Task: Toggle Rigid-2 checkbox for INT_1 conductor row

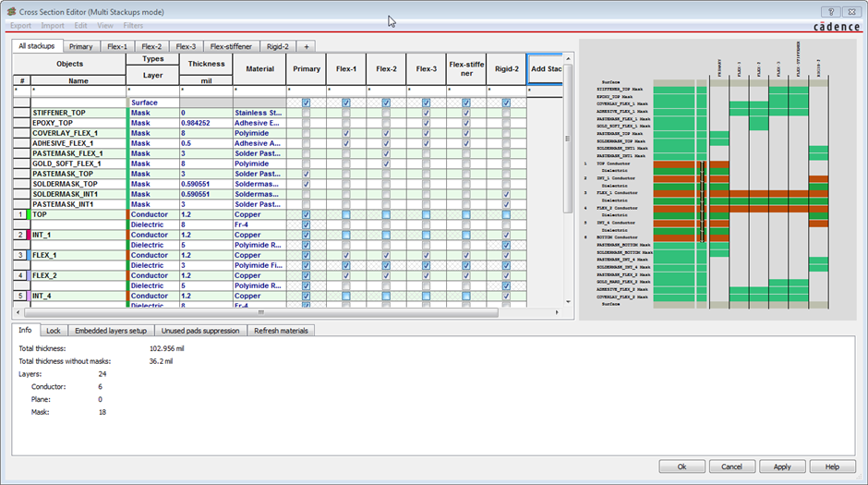Action: (x=506, y=235)
